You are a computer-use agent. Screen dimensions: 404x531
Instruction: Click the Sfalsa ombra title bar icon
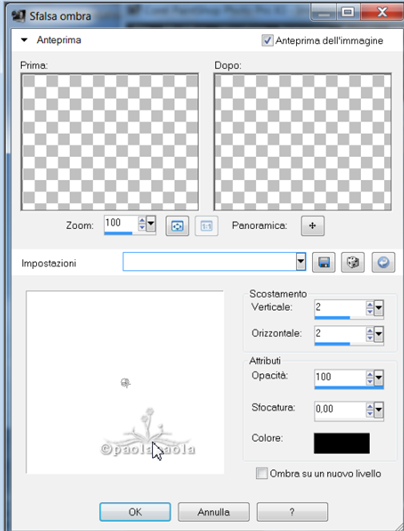pos(18,16)
